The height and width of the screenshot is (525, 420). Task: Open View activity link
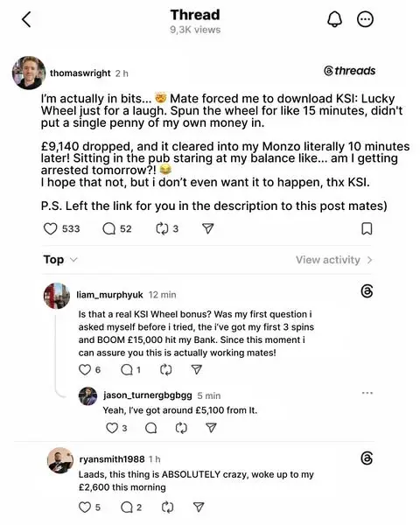[x=334, y=260]
